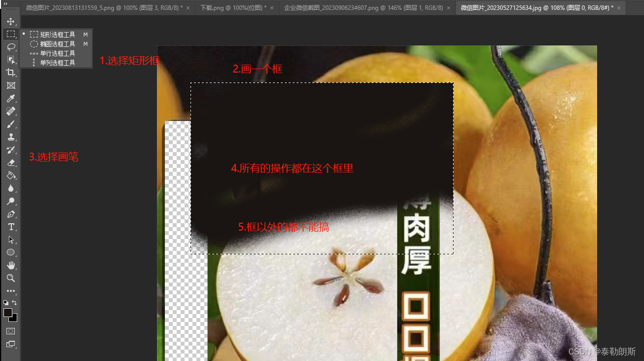Select the Path Selection tool

point(11,240)
